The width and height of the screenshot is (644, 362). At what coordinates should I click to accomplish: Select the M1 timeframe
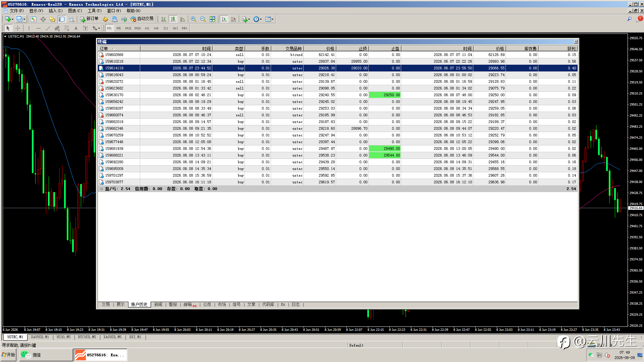(109, 28)
